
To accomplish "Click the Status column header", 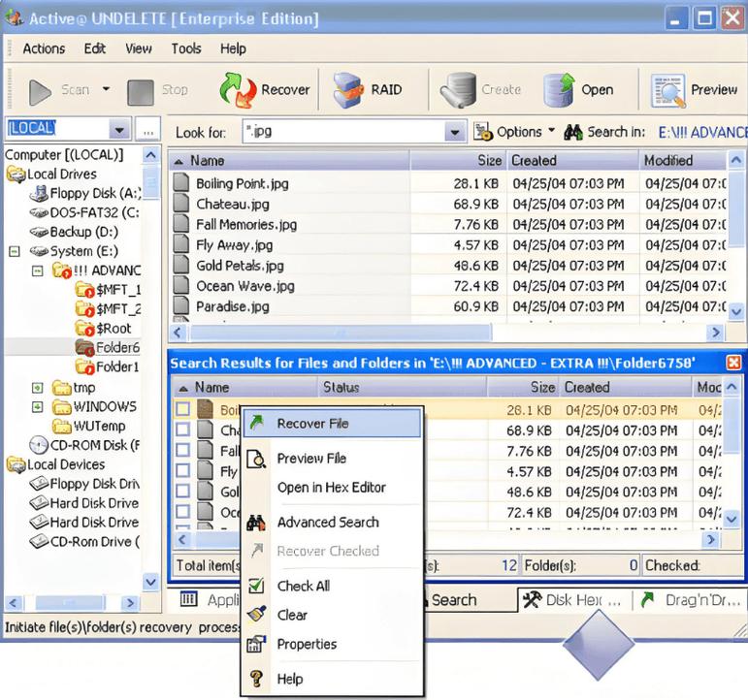I will [x=403, y=387].
